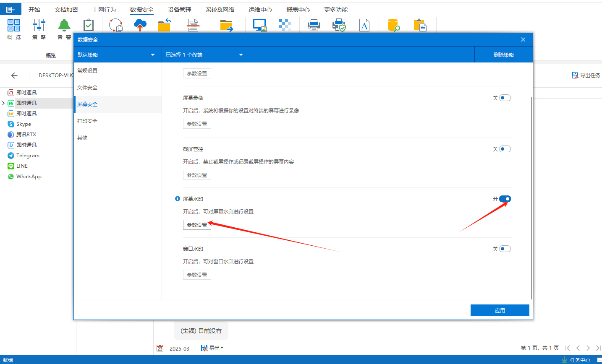602x364 pixels.
Task: Click the 策略 policy sliders icon
Action: pyautogui.click(x=39, y=26)
